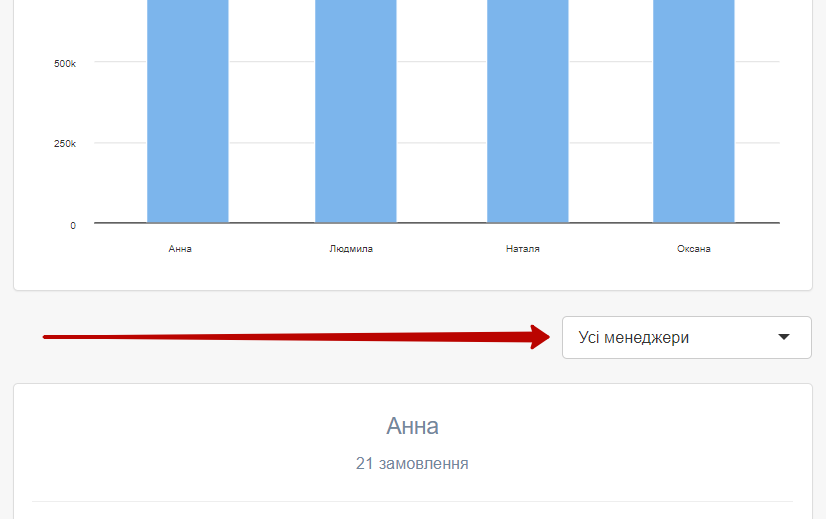
Task: Click the 'Людмила' axis label
Action: pos(351,249)
